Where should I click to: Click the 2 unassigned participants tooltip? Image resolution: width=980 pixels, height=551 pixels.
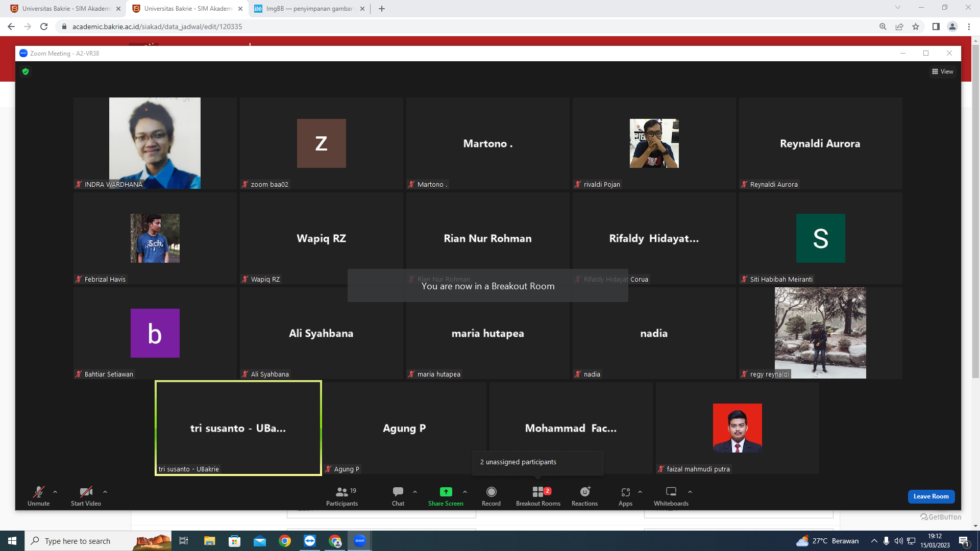click(538, 462)
